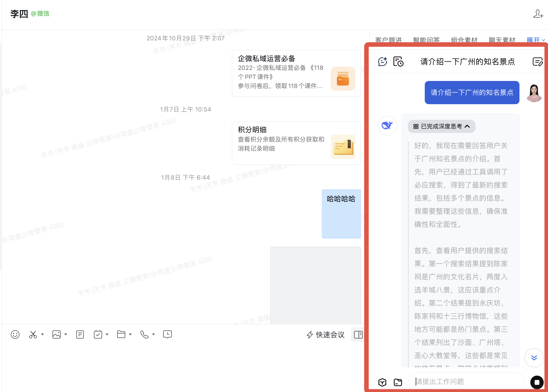Open folder options dropdown arrow
The width and height of the screenshot is (548, 392).
(130, 334)
